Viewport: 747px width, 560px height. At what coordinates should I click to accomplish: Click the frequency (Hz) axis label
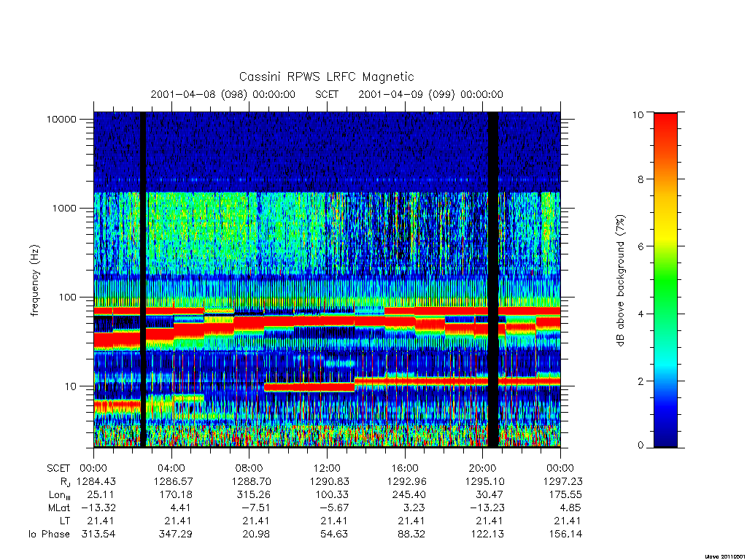(x=35, y=280)
